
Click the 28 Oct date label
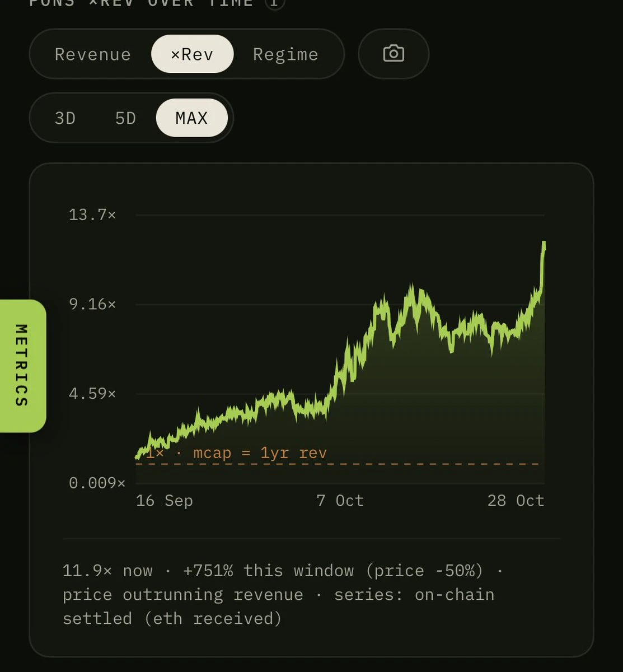tap(516, 501)
